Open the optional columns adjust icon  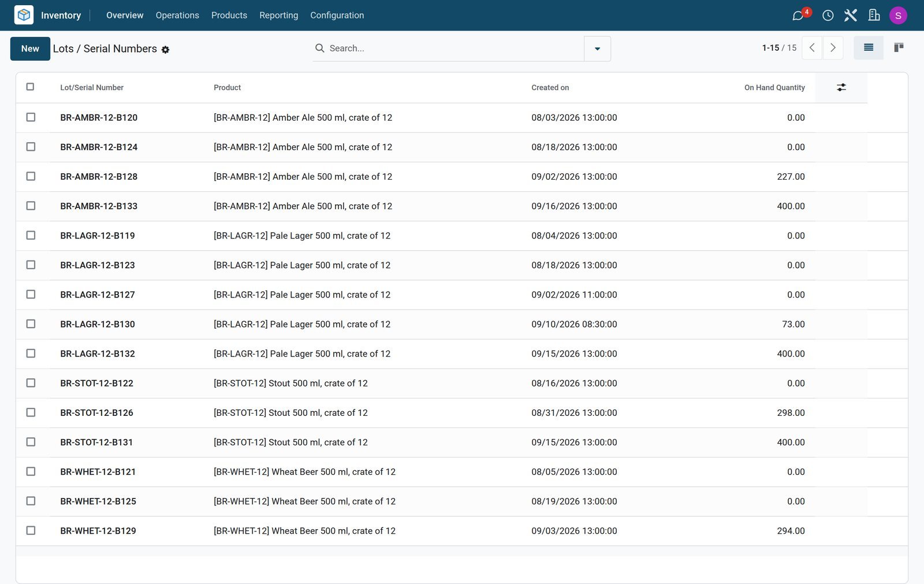pyautogui.click(x=841, y=88)
